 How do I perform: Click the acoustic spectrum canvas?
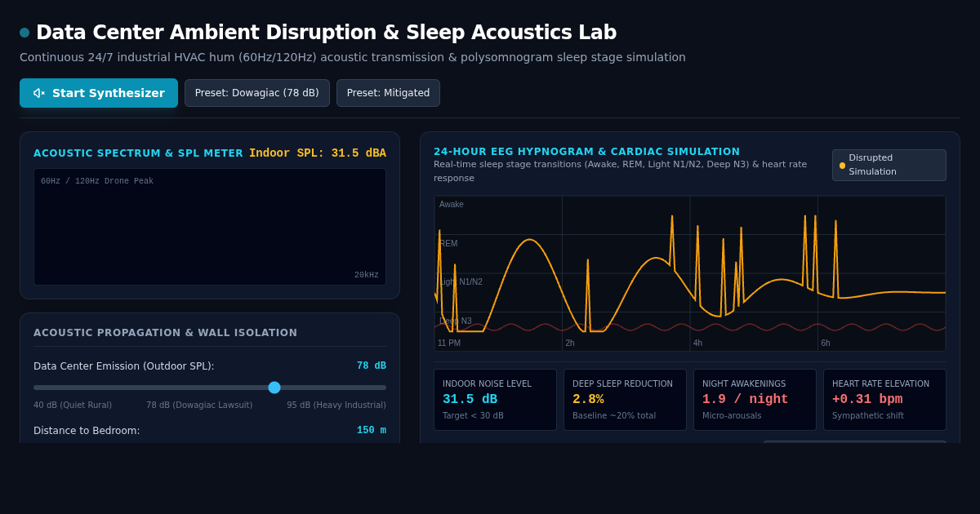point(210,227)
